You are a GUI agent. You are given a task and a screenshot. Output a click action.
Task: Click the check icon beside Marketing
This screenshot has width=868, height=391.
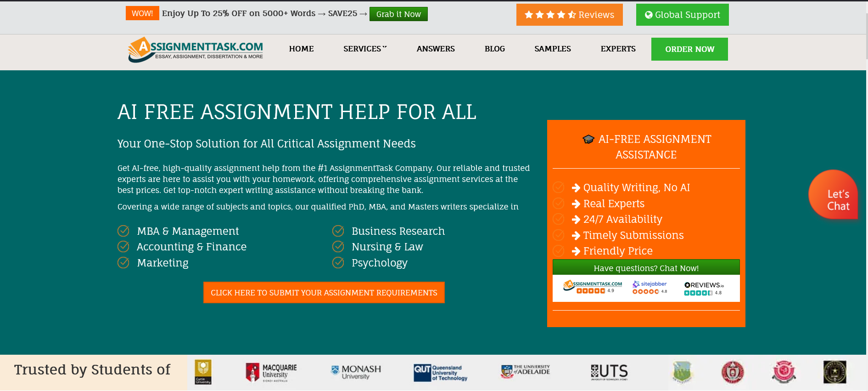[x=123, y=262]
